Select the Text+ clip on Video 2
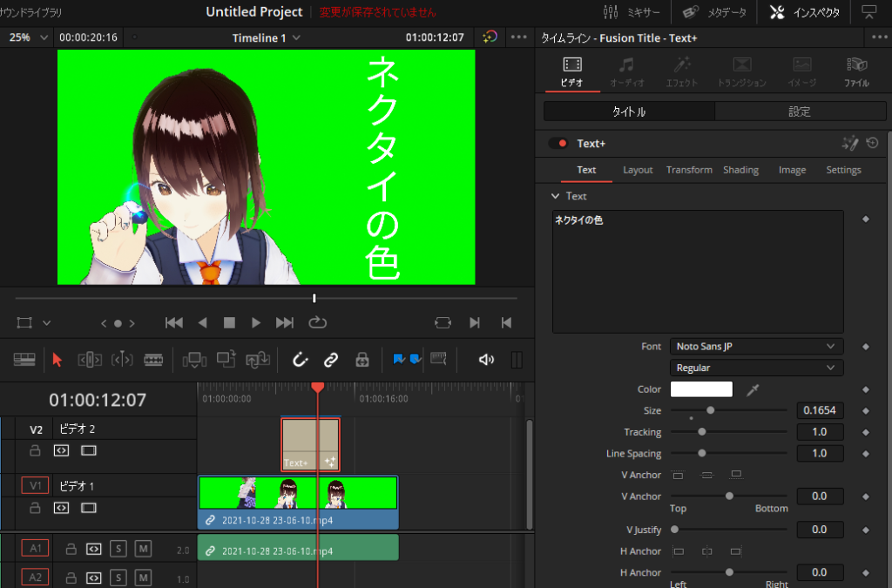 pyautogui.click(x=311, y=444)
